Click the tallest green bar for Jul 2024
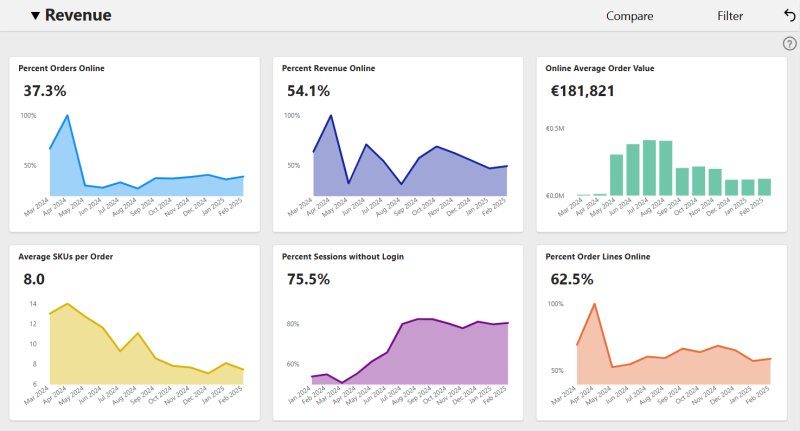 point(649,168)
